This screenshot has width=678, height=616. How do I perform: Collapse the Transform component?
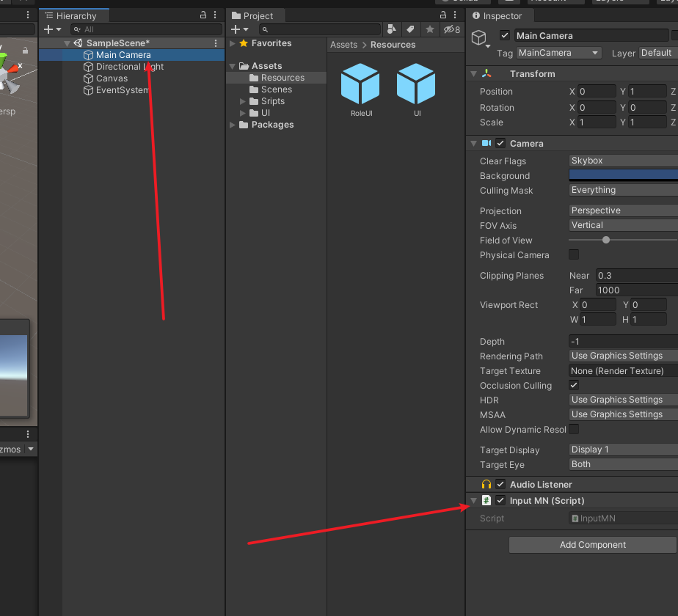(474, 74)
